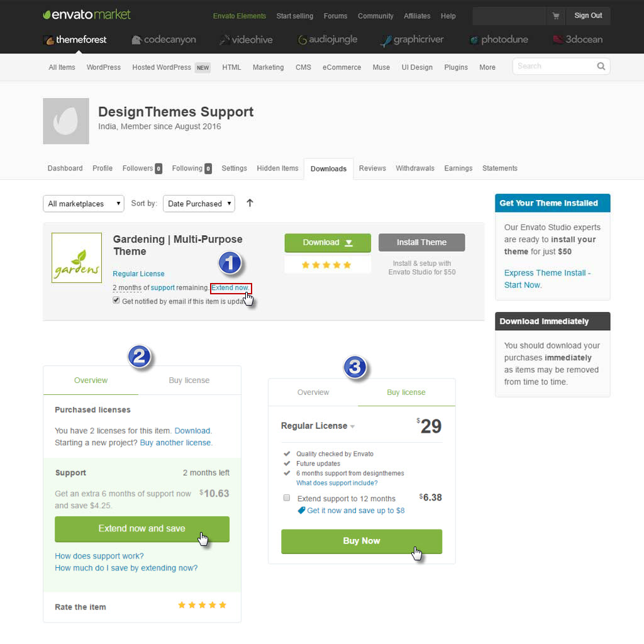Select Overview tab in purchased licenses panel
Image resolution: width=644 pixels, height=644 pixels.
[91, 380]
